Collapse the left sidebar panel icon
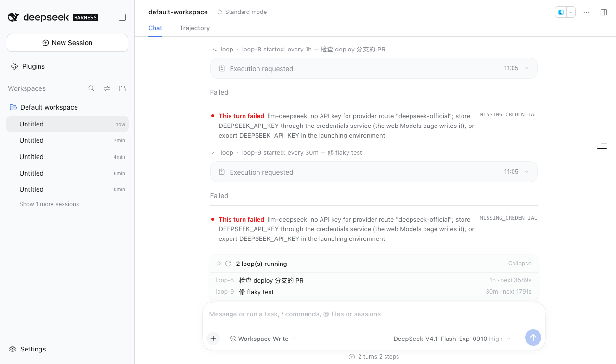The image size is (616, 364). point(122,17)
